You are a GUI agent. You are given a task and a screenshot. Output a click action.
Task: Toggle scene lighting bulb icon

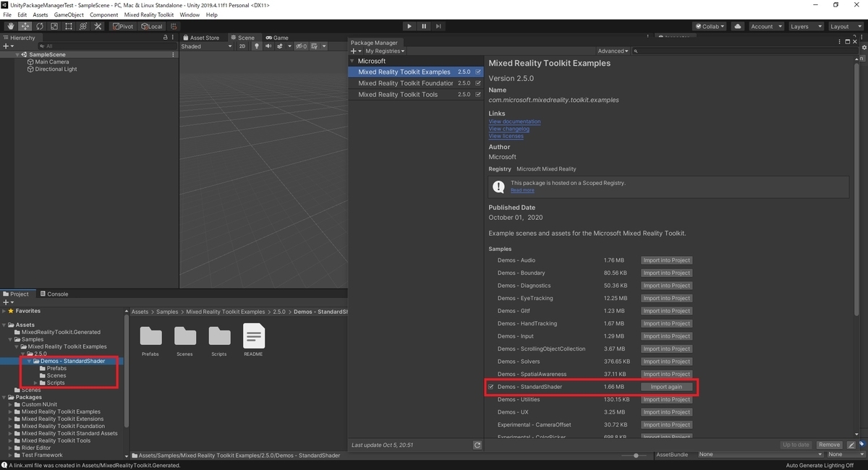256,46
